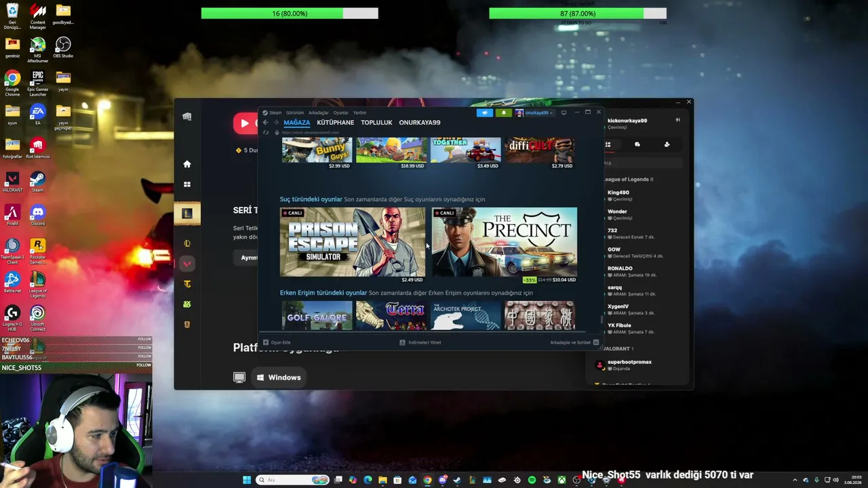Open the EA app desktop icon

point(38,114)
